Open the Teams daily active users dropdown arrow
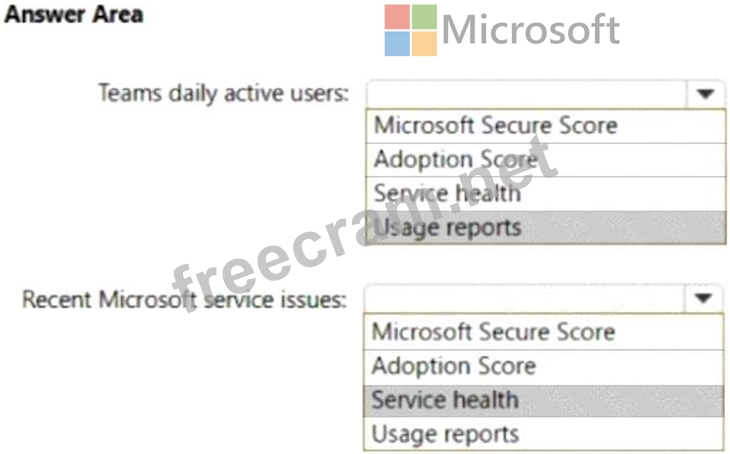Screen dimensions: 730x454 [x=705, y=94]
